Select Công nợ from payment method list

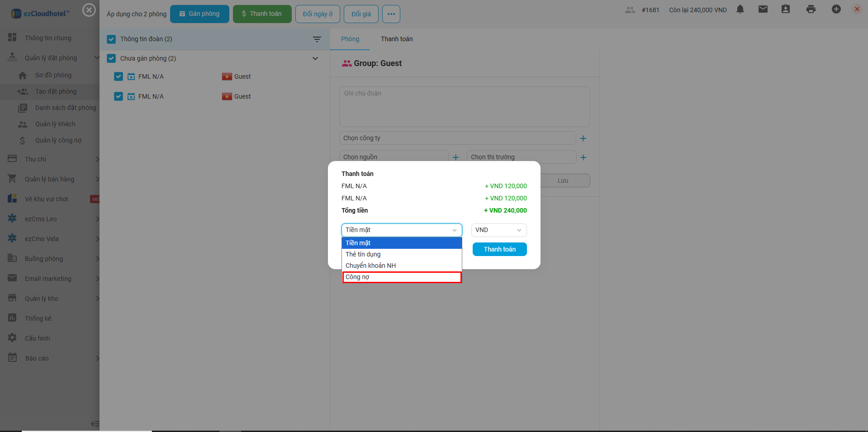pyautogui.click(x=402, y=277)
